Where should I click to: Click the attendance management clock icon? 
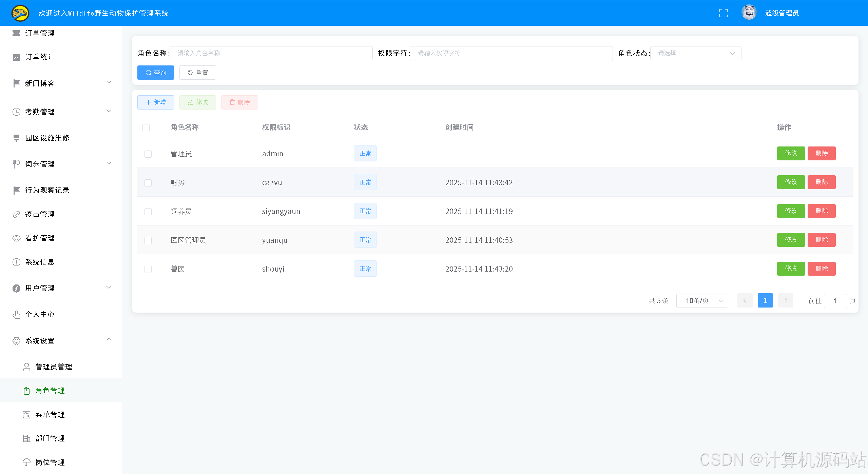(16, 112)
